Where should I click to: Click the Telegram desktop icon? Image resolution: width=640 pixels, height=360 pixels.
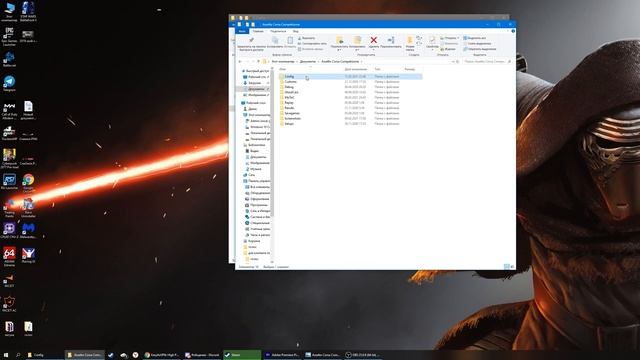tap(9, 83)
